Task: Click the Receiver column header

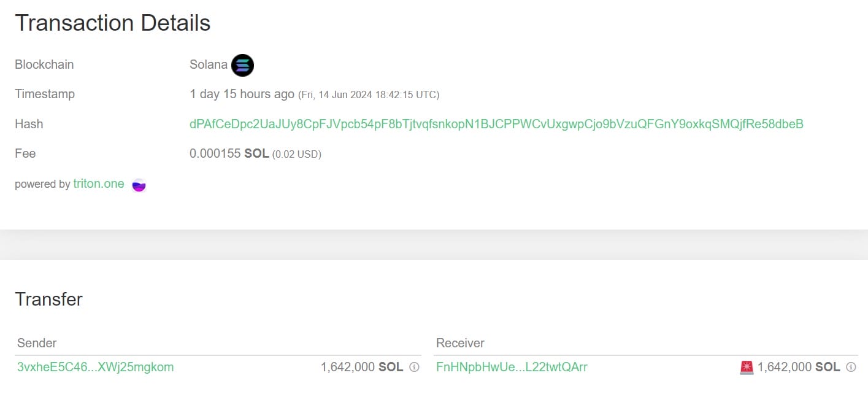Action: point(460,342)
